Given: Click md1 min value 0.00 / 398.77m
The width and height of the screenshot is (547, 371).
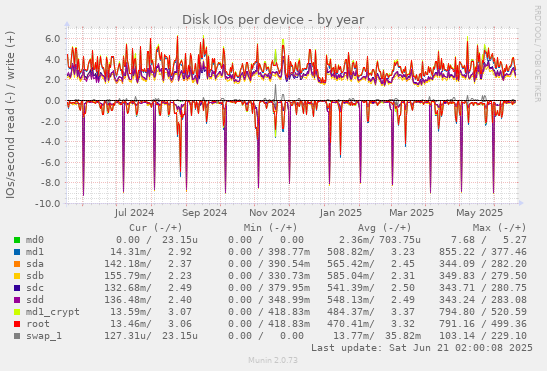Looking at the screenshot, I should (269, 252).
